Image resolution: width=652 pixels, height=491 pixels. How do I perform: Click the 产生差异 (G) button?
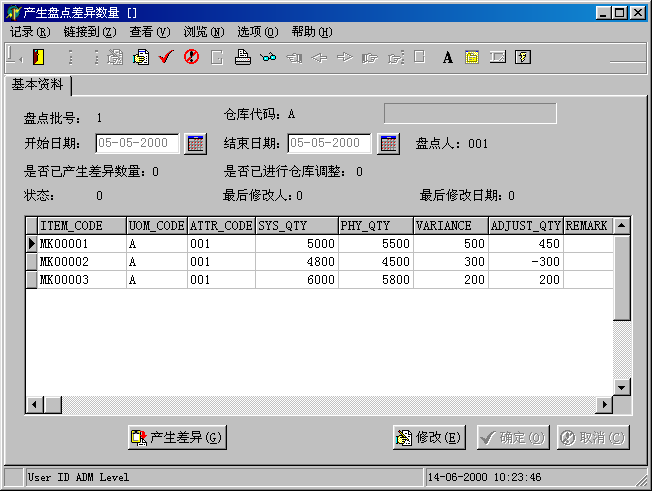tap(177, 437)
